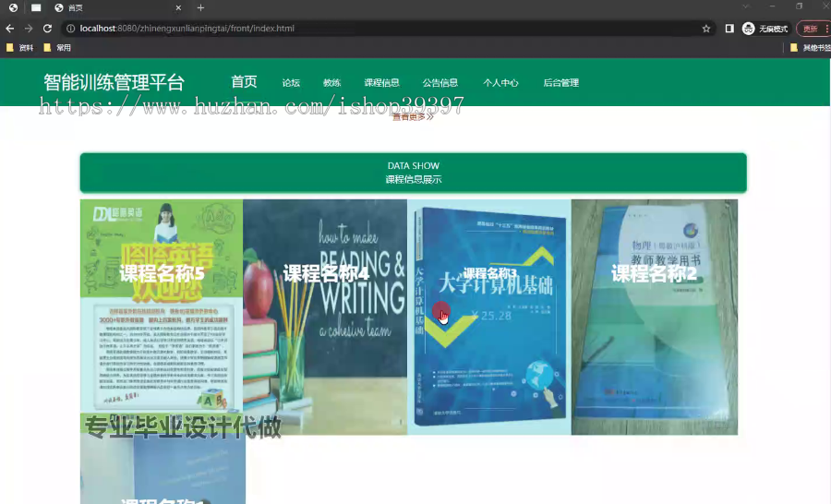The width and height of the screenshot is (831, 504).
Task: Open the 教练 navigation item
Action: [x=331, y=83]
